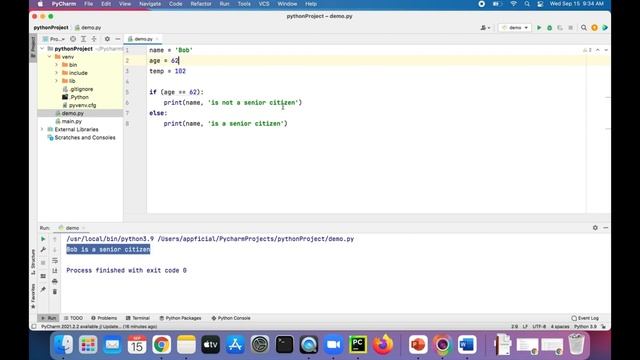Open the Problems tool window
This screenshot has width=640, height=360.
(x=104, y=318)
